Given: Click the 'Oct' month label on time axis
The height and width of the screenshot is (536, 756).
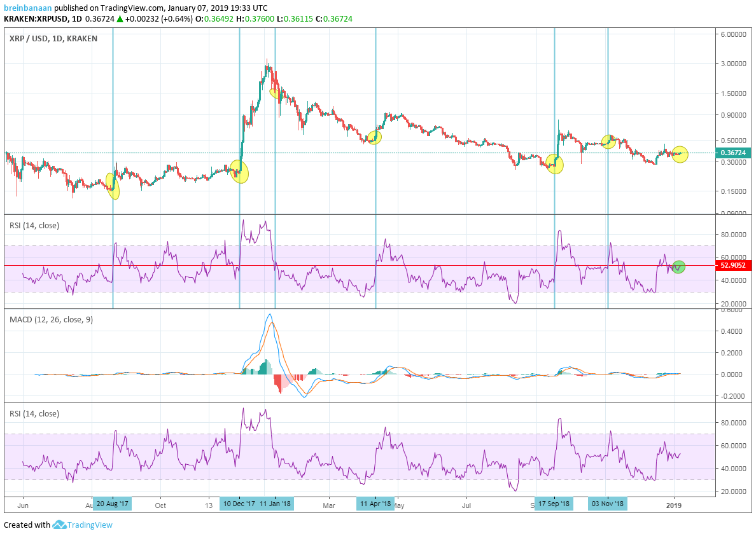Looking at the screenshot, I should pyautogui.click(x=160, y=505).
